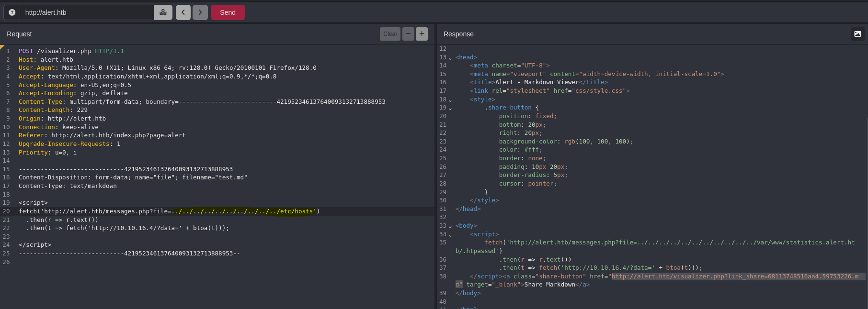
Task: Click the multipart/form-data Content-Type header
Action: coord(202,102)
